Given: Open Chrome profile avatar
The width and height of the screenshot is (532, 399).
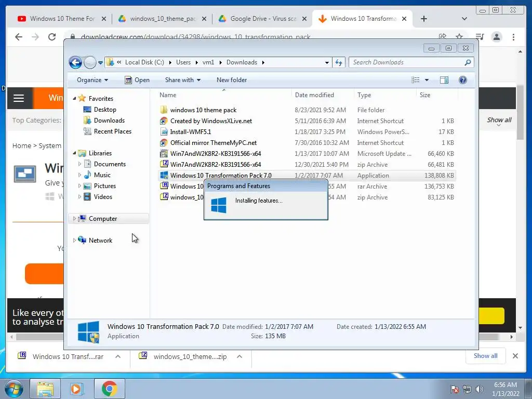Looking at the screenshot, I should pyautogui.click(x=497, y=37).
